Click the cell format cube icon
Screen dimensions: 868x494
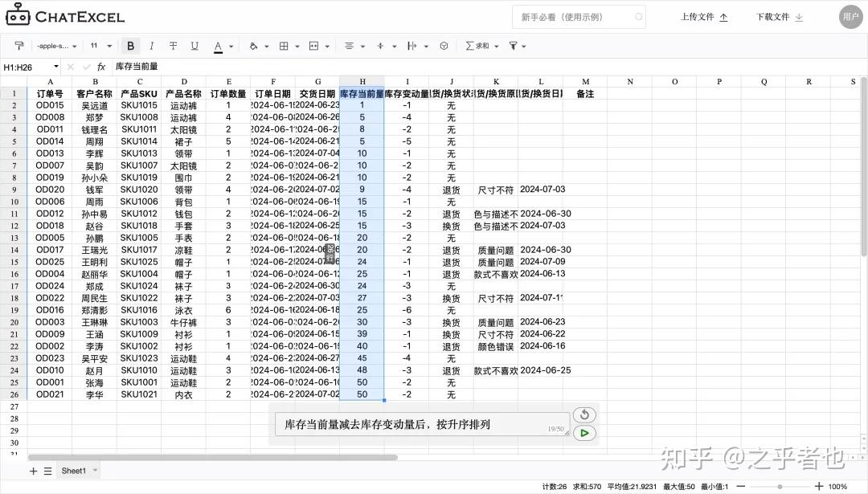point(444,46)
